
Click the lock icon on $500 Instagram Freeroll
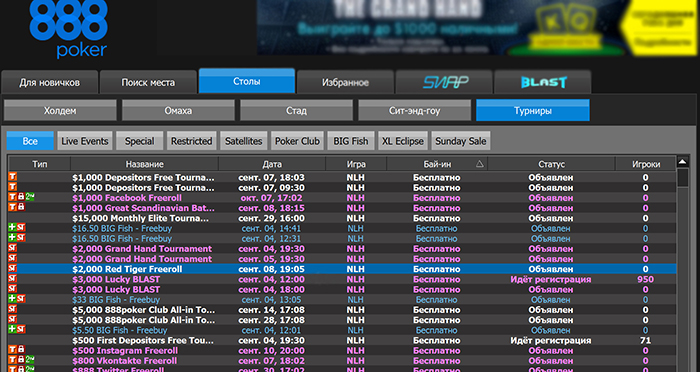[21, 350]
